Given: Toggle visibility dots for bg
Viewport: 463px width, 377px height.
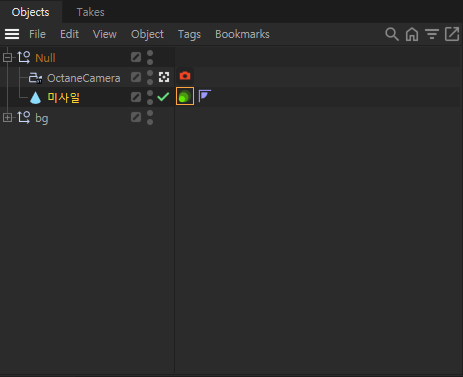Looking at the screenshot, I should click(x=150, y=117).
